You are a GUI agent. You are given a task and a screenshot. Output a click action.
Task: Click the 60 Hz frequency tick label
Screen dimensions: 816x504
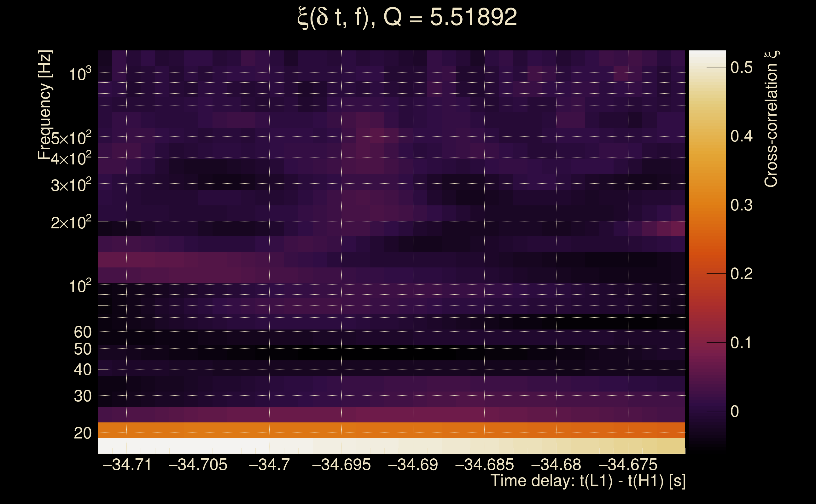[82, 332]
